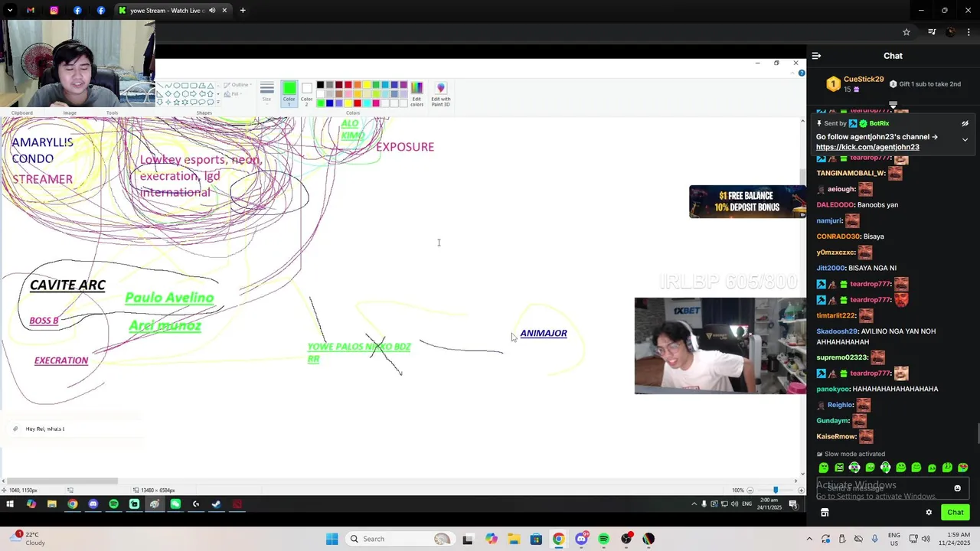Expand the pinned BotRix message chevron
The width and height of the screenshot is (980, 551).
965,140
